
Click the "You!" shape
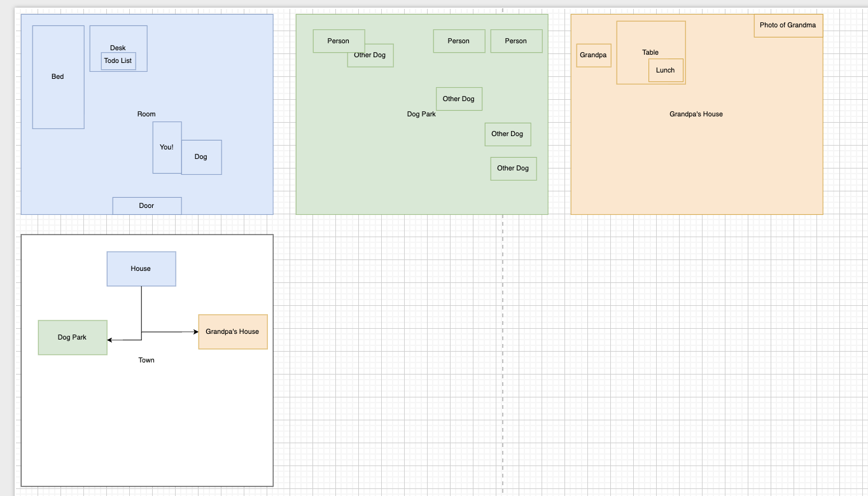tap(167, 148)
